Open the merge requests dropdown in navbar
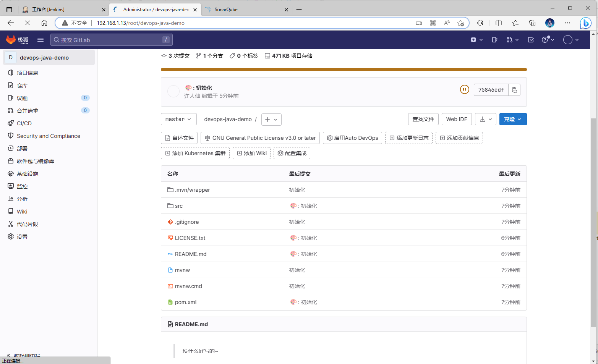The image size is (598, 364). [x=512, y=40]
